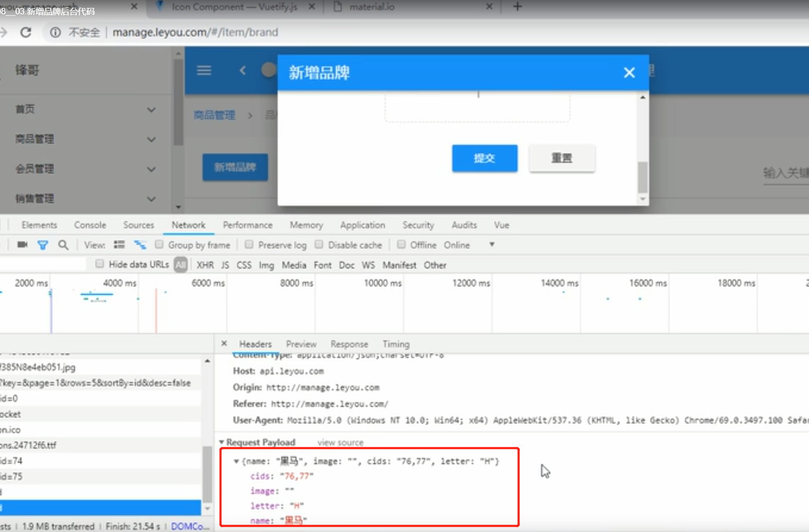Collapse the Request Payload section
The width and height of the screenshot is (809, 532).
click(x=222, y=442)
